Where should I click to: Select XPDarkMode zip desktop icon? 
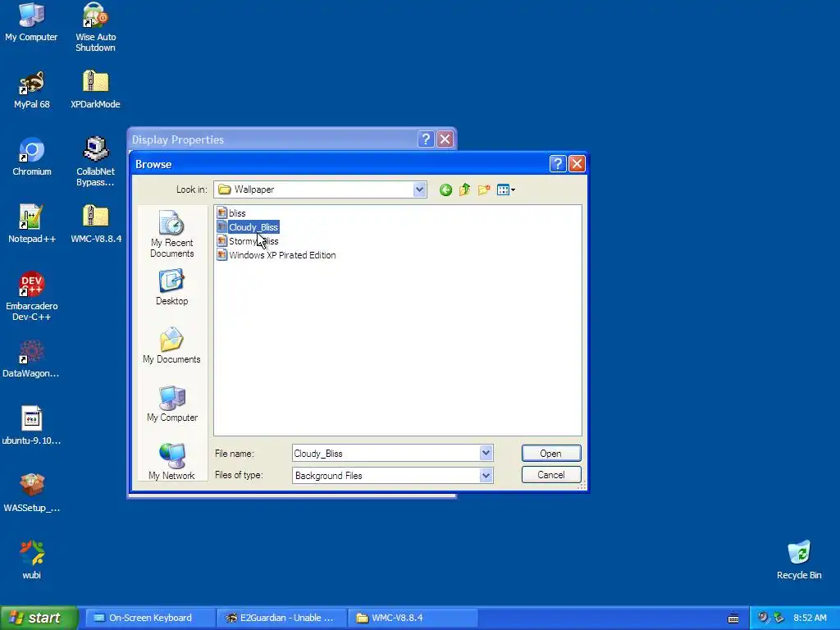tap(95, 89)
